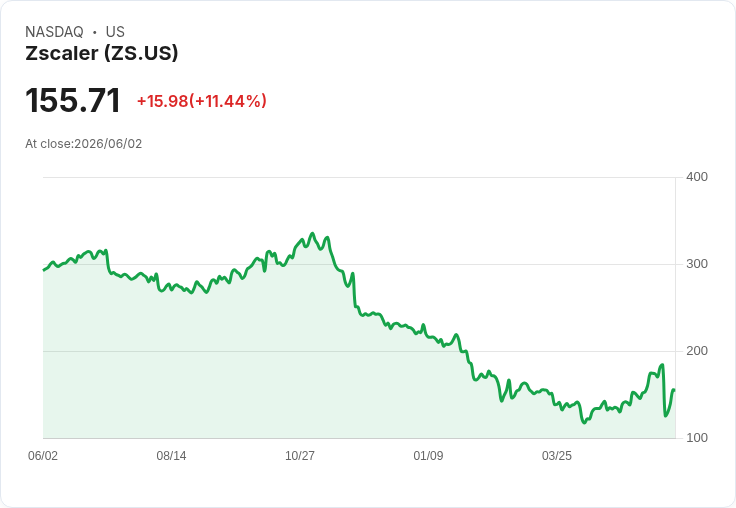
Task: Click the 400 price axis label
Action: click(x=697, y=177)
